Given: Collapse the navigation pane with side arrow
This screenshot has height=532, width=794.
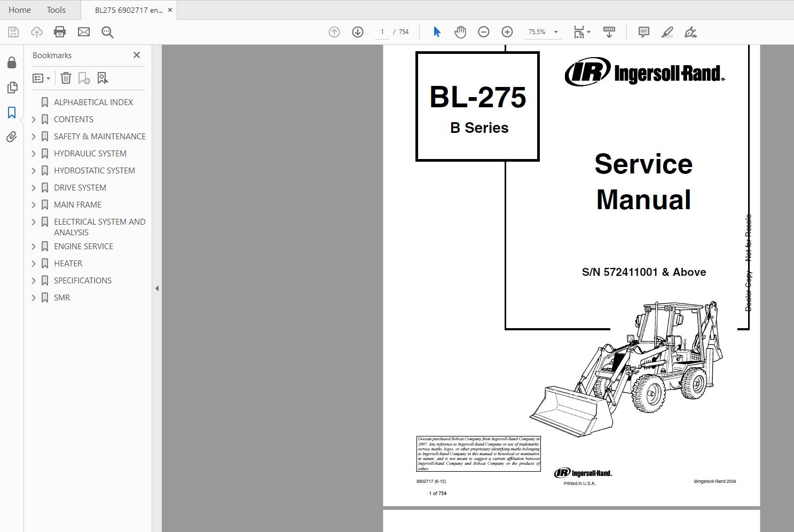Looking at the screenshot, I should coord(157,288).
